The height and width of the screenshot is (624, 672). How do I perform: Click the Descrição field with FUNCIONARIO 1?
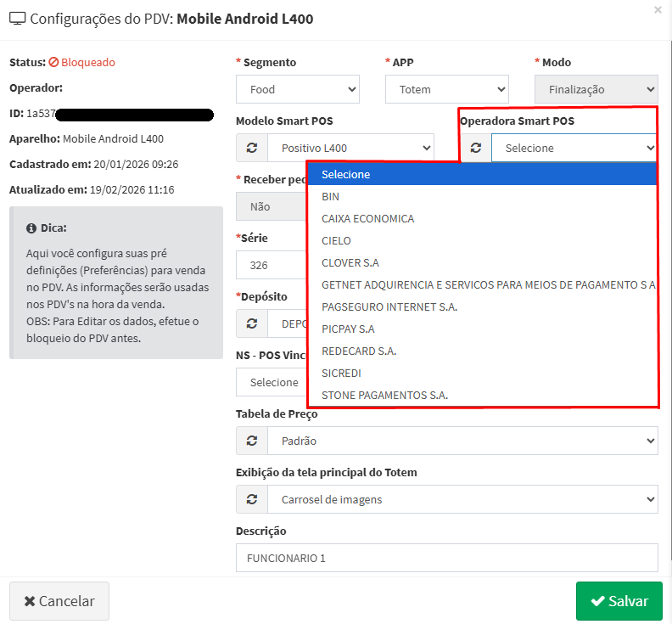pos(446,558)
